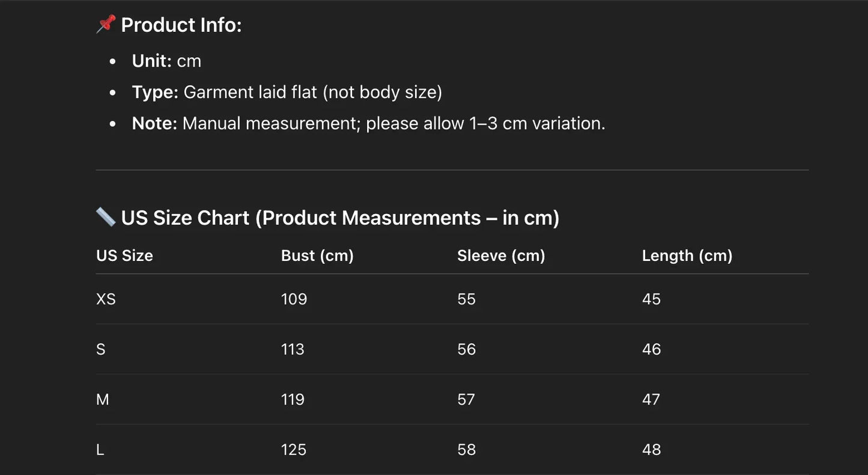
Task: Click the ruler icon beside US Size Chart
Action: (x=106, y=217)
